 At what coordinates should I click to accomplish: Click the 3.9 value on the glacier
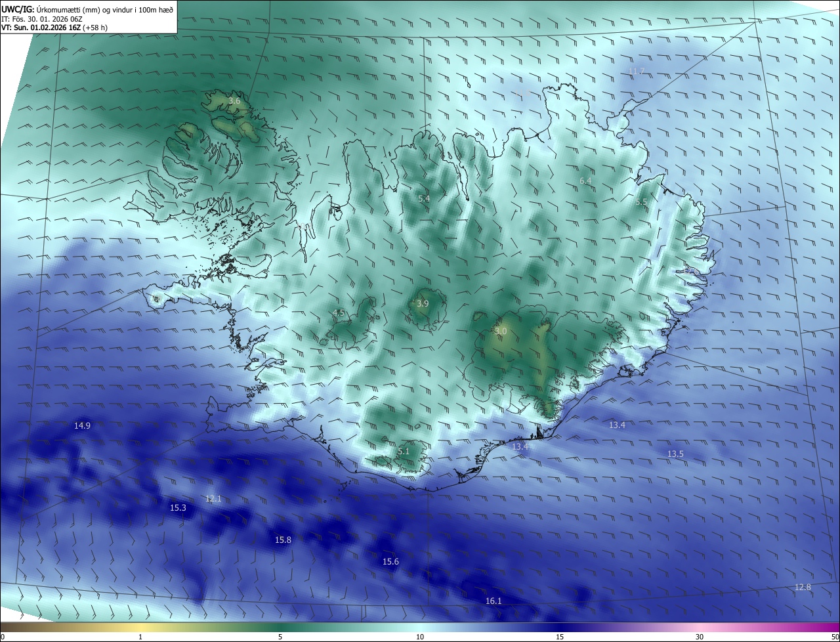(x=423, y=303)
